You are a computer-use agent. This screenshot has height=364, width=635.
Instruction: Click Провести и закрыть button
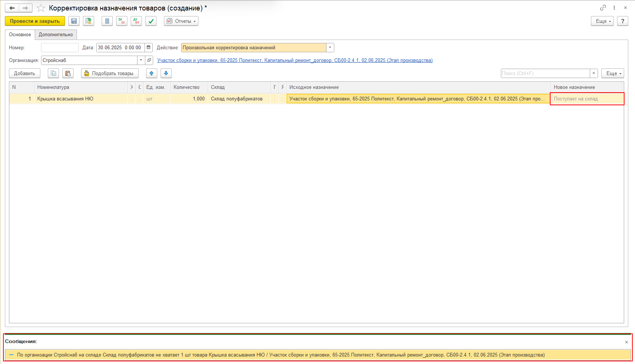point(35,21)
